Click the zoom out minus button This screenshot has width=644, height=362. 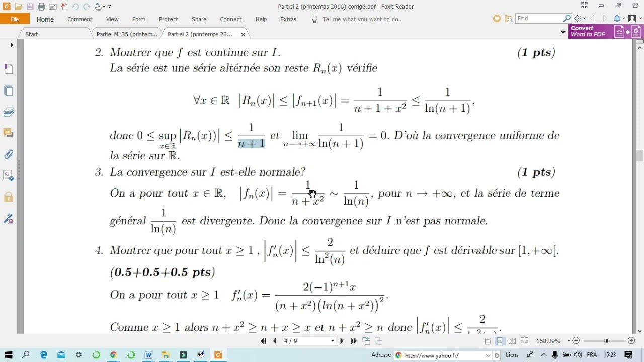click(x=576, y=341)
